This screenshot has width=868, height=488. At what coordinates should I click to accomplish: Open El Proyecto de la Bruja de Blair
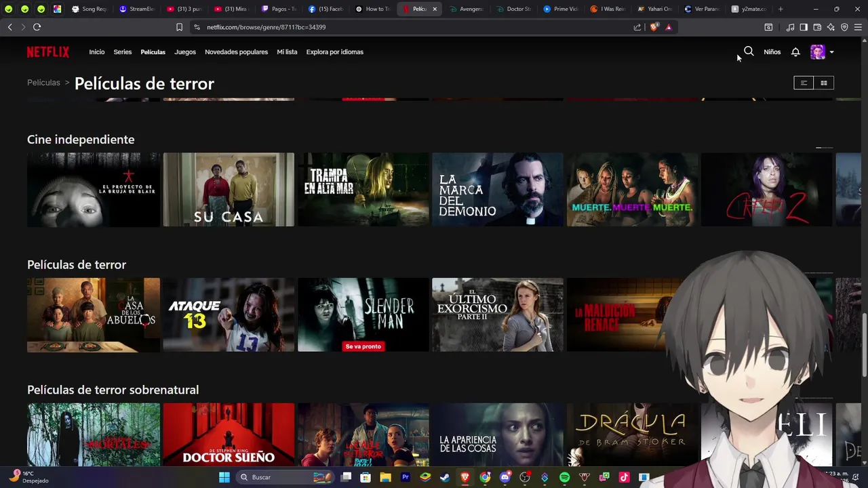94,190
